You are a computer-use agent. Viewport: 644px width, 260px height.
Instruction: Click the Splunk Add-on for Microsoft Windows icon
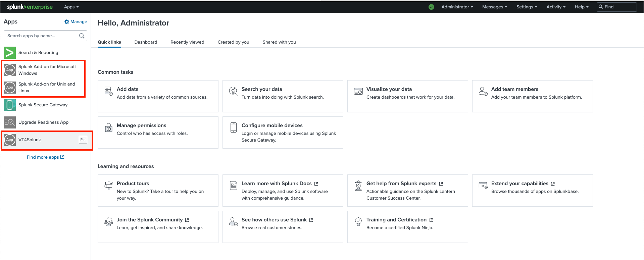pos(10,70)
